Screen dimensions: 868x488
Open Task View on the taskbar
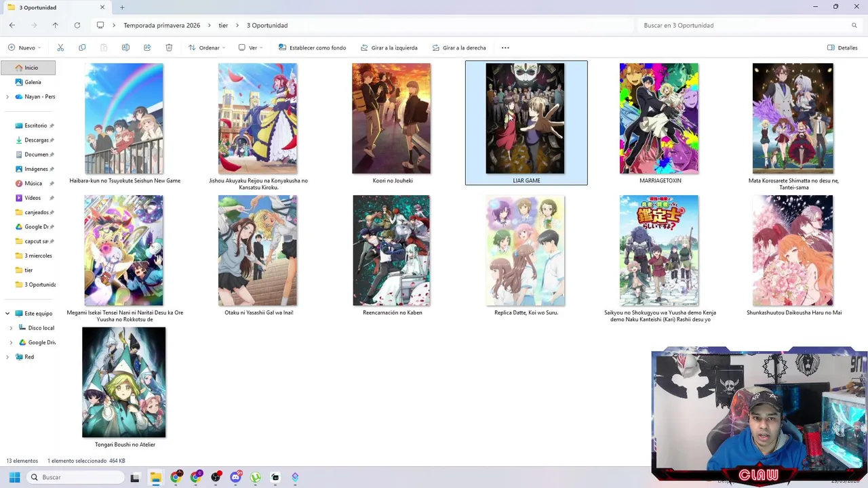[135, 477]
